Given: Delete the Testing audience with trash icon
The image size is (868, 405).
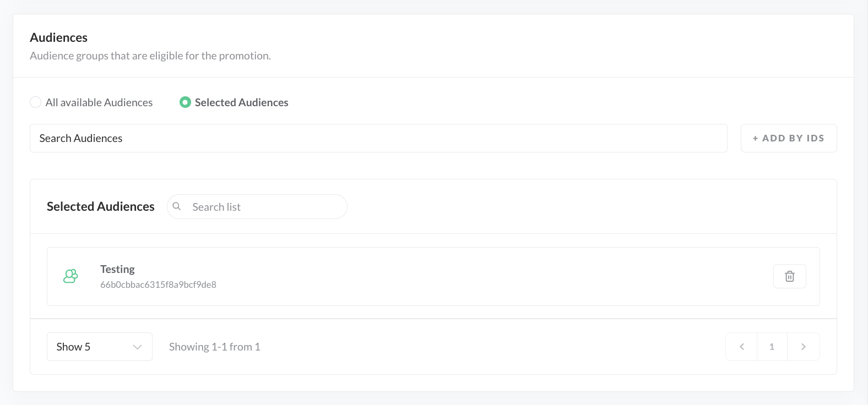Looking at the screenshot, I should click(789, 276).
